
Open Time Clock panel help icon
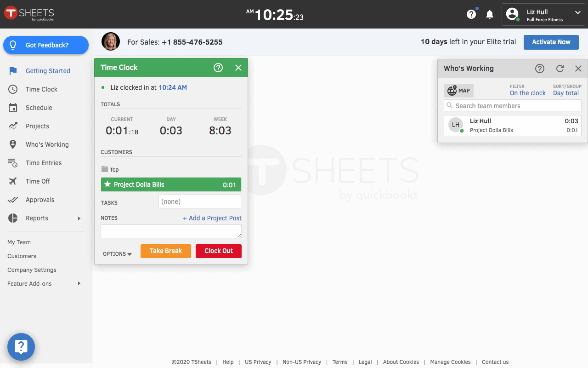[218, 68]
